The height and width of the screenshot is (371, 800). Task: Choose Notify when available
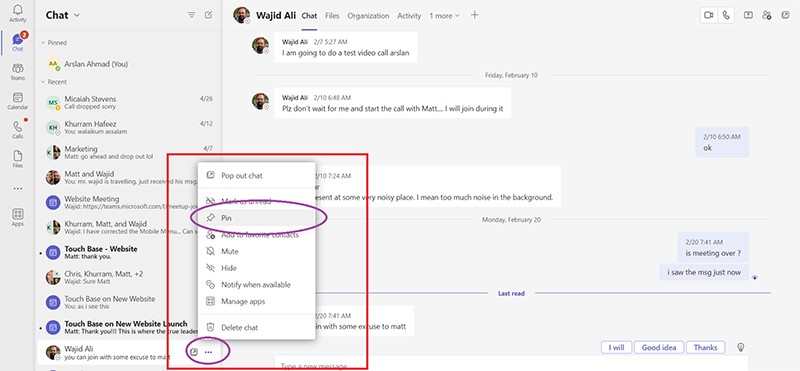[256, 285]
